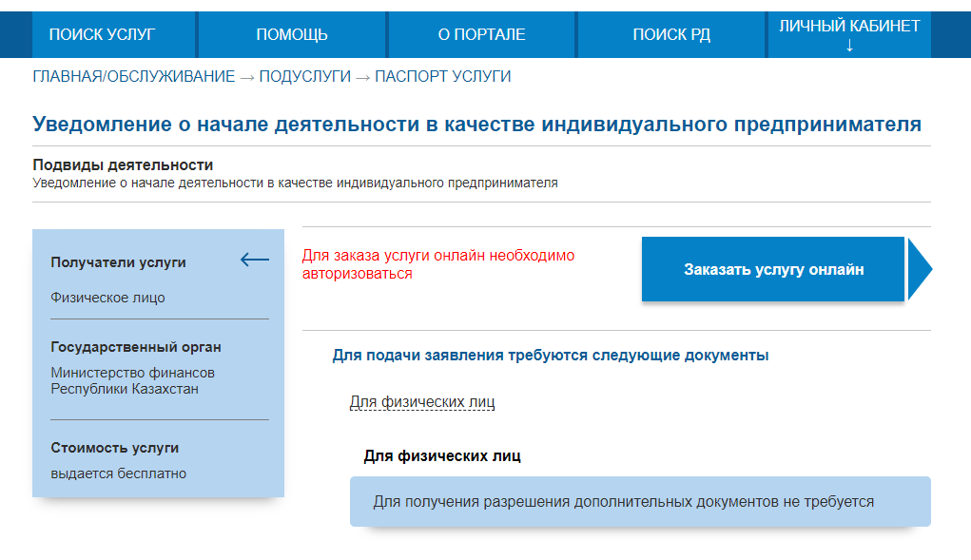Image resolution: width=971 pixels, height=560 pixels.
Task: Click the Заказать услугу онлайн button
Action: pos(773,269)
